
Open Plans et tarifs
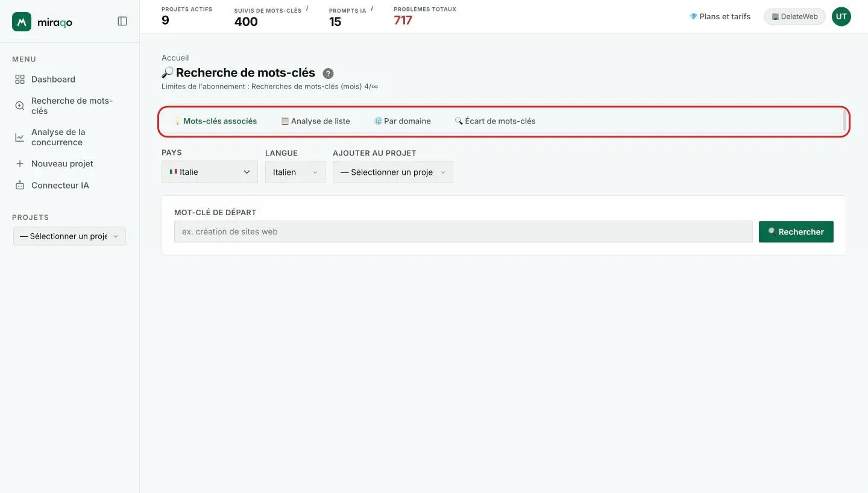tap(720, 17)
